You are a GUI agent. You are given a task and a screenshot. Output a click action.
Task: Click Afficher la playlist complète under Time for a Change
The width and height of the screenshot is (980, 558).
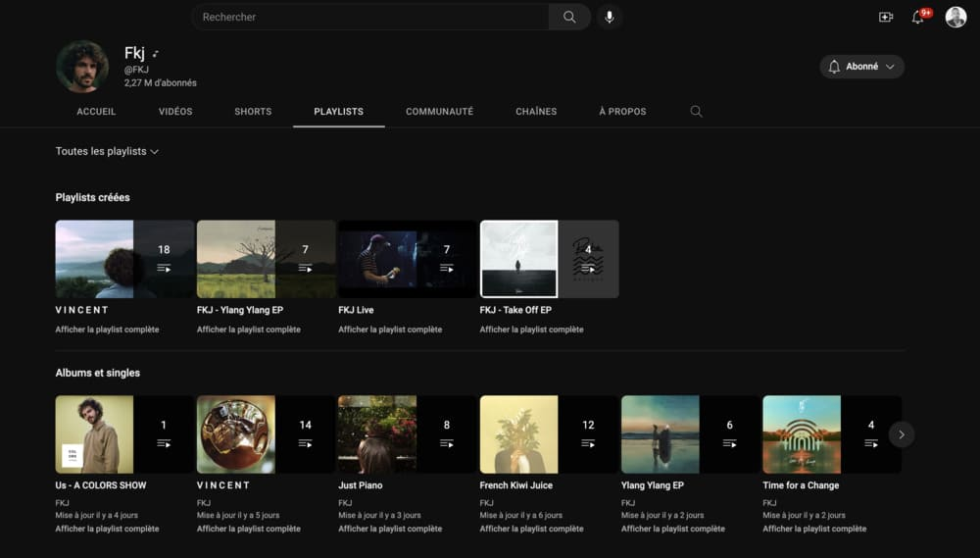click(x=814, y=529)
